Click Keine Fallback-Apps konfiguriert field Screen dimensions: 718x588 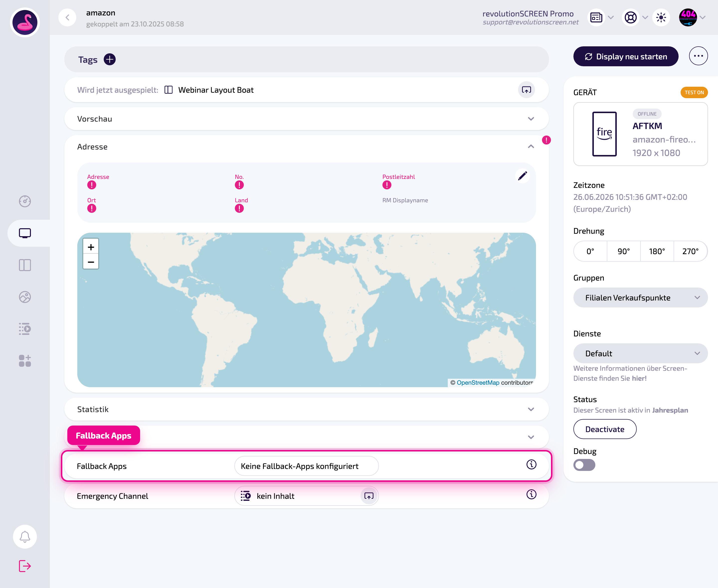[306, 466]
